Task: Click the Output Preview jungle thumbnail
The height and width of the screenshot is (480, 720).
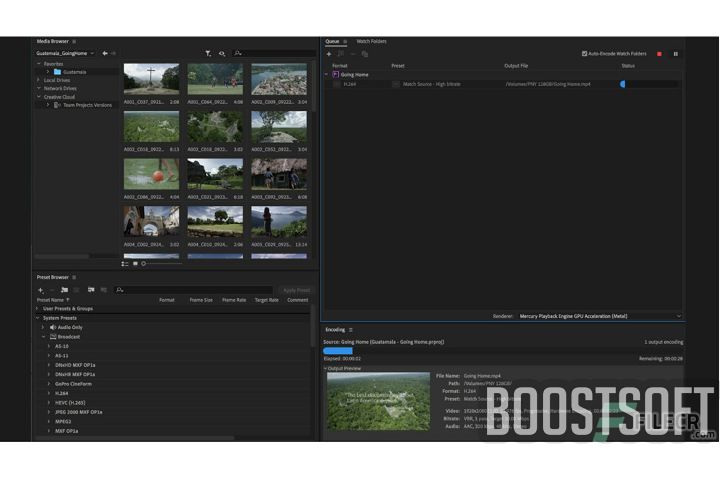Action: point(378,401)
